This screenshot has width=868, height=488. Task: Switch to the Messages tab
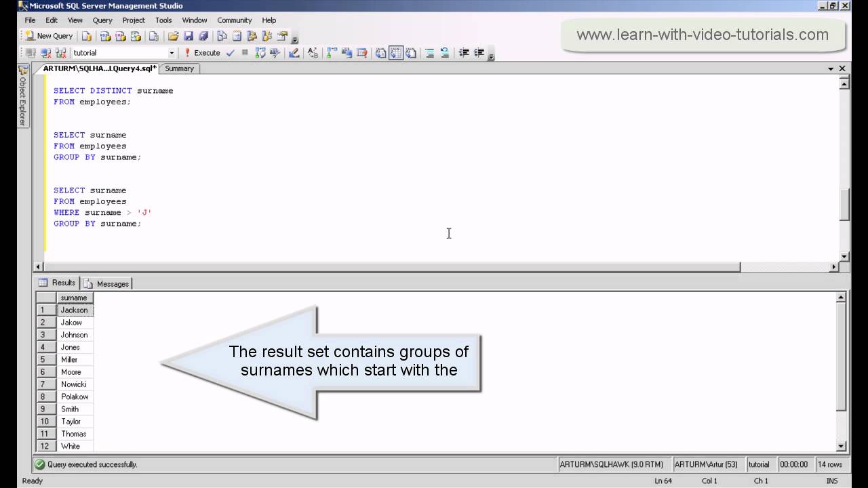[107, 284]
